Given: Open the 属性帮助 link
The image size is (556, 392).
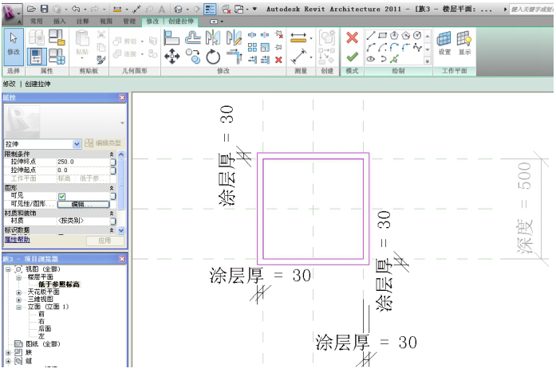Looking at the screenshot, I should [18, 240].
